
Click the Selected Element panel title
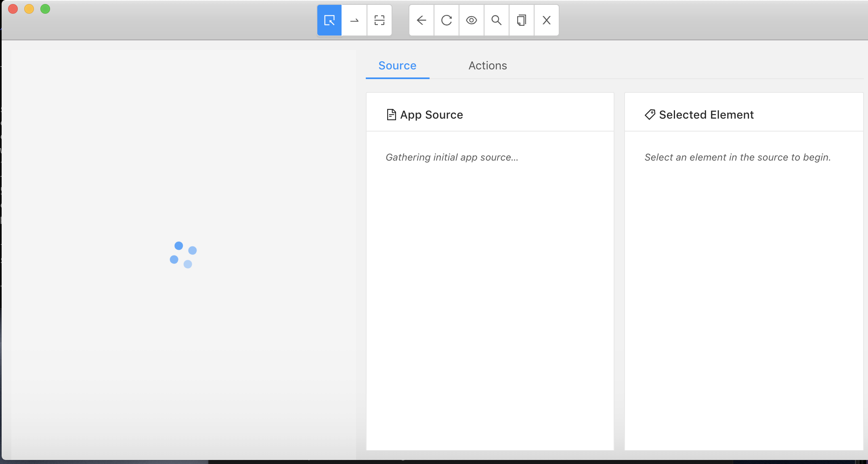[x=707, y=115]
